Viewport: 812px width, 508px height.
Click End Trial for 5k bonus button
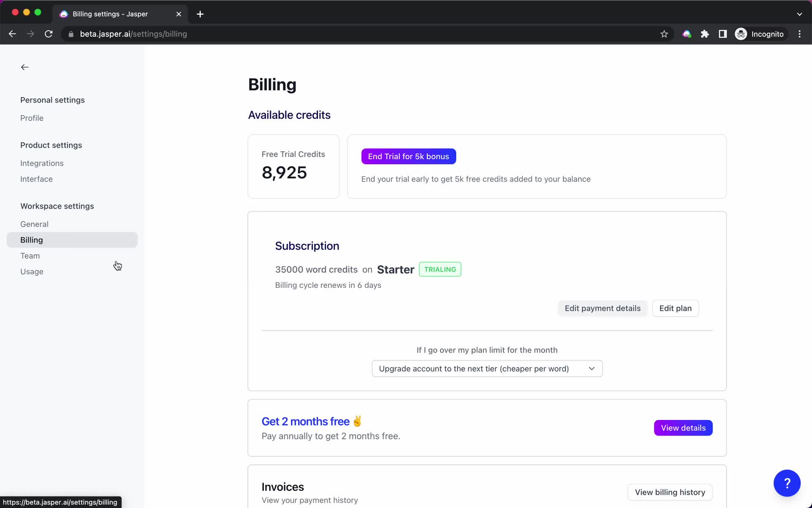pyautogui.click(x=409, y=156)
